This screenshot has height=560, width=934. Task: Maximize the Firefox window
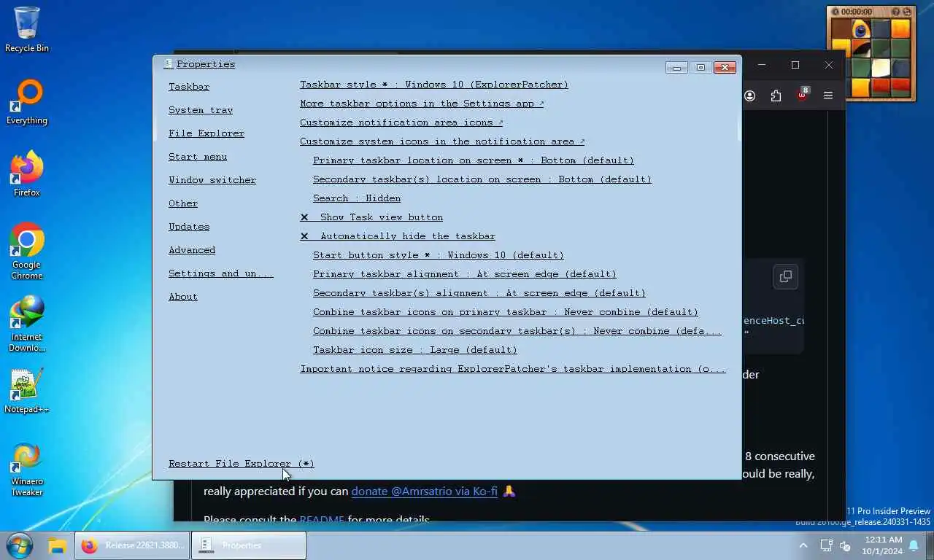click(x=795, y=65)
